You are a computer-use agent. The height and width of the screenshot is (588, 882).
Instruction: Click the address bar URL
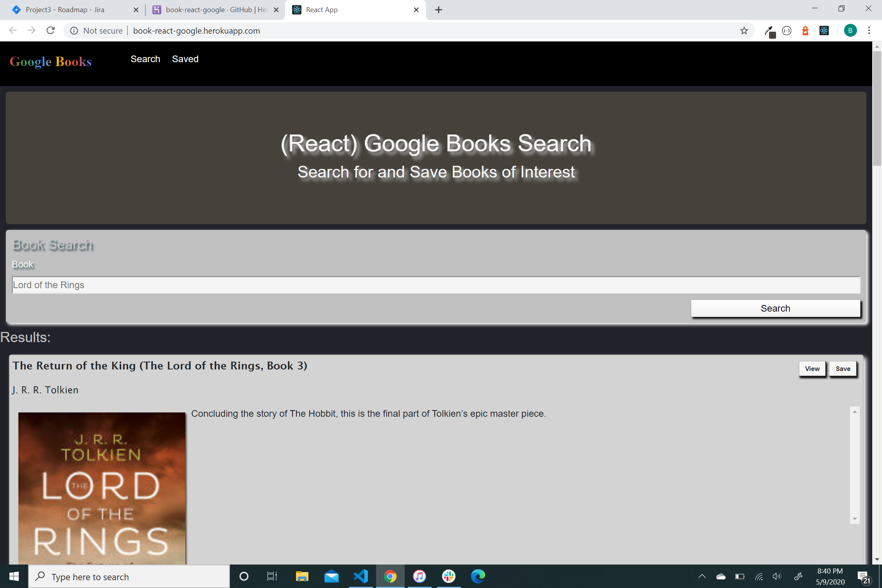(196, 30)
